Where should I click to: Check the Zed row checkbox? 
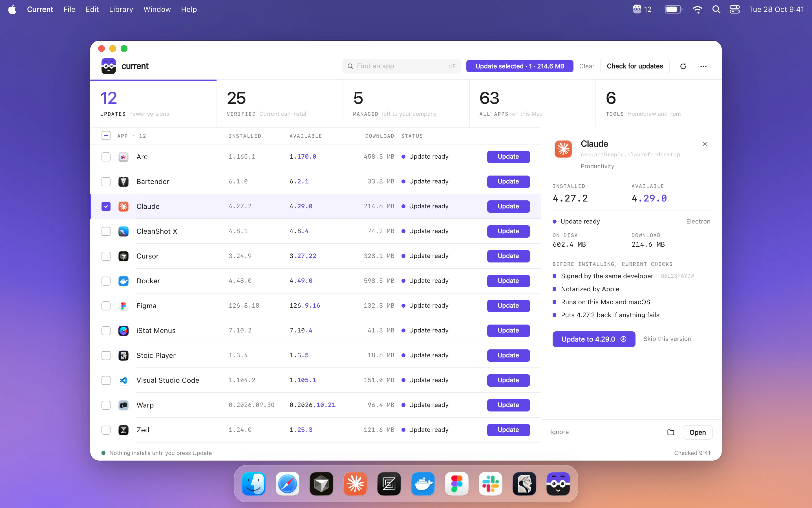tap(106, 430)
